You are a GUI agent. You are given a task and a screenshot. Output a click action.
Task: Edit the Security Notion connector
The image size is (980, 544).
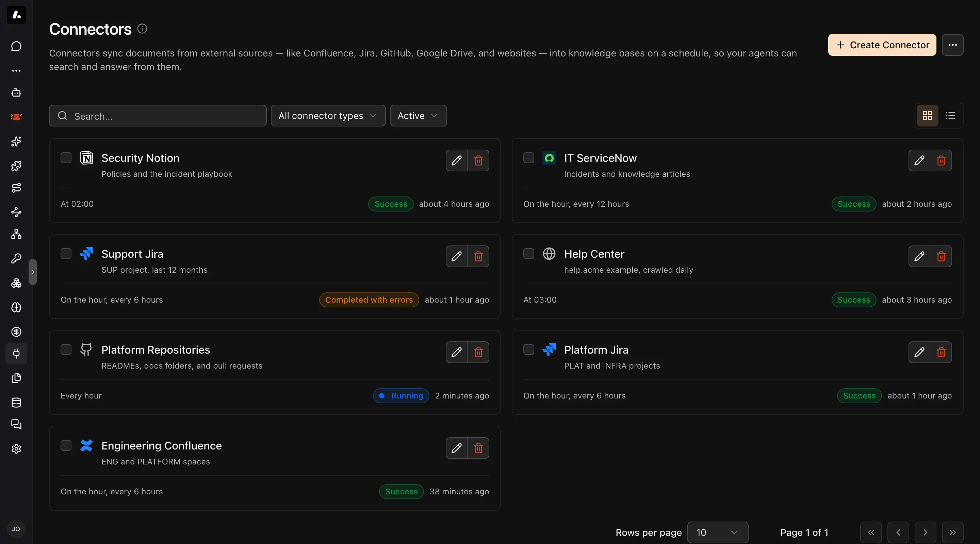457,160
